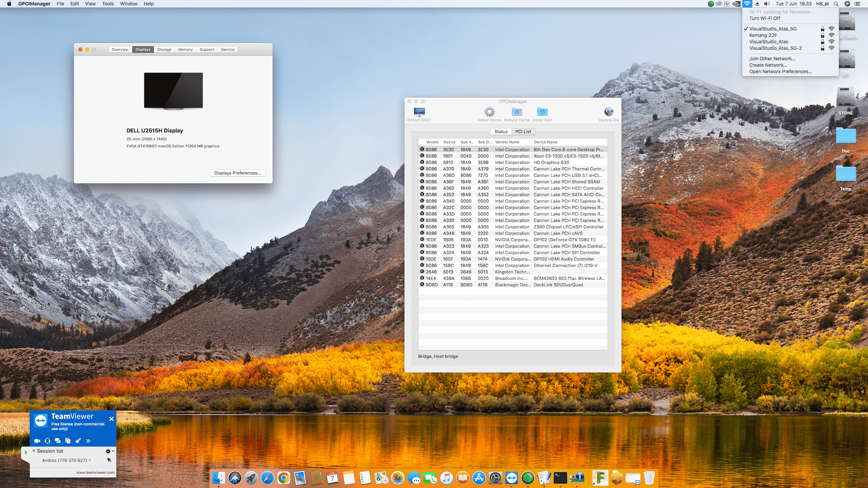Open the App Store from the Dock
868x488 pixels.
point(479,478)
